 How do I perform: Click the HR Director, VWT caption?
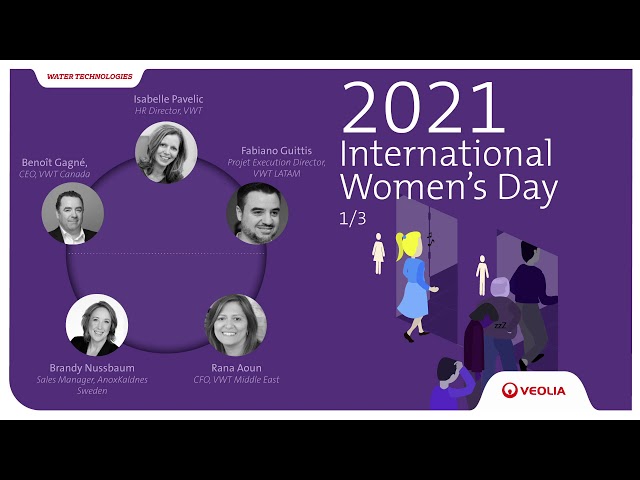(x=168, y=111)
